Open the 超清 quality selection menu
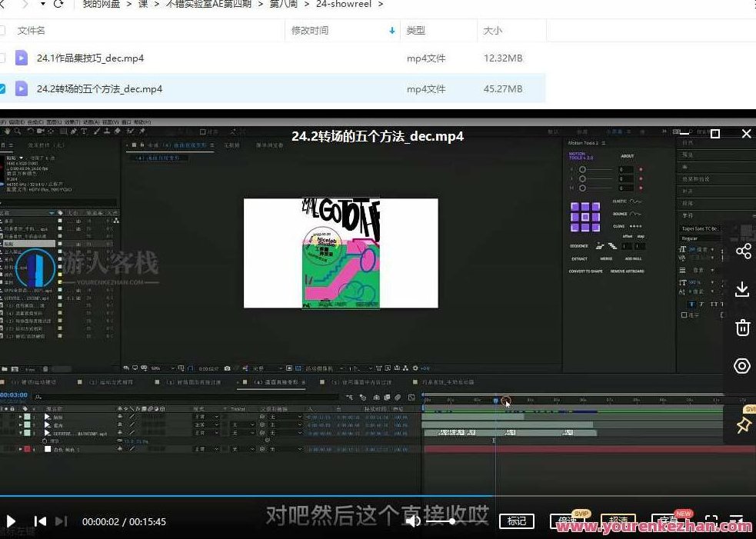Image resolution: width=756 pixels, height=539 pixels. tap(620, 521)
